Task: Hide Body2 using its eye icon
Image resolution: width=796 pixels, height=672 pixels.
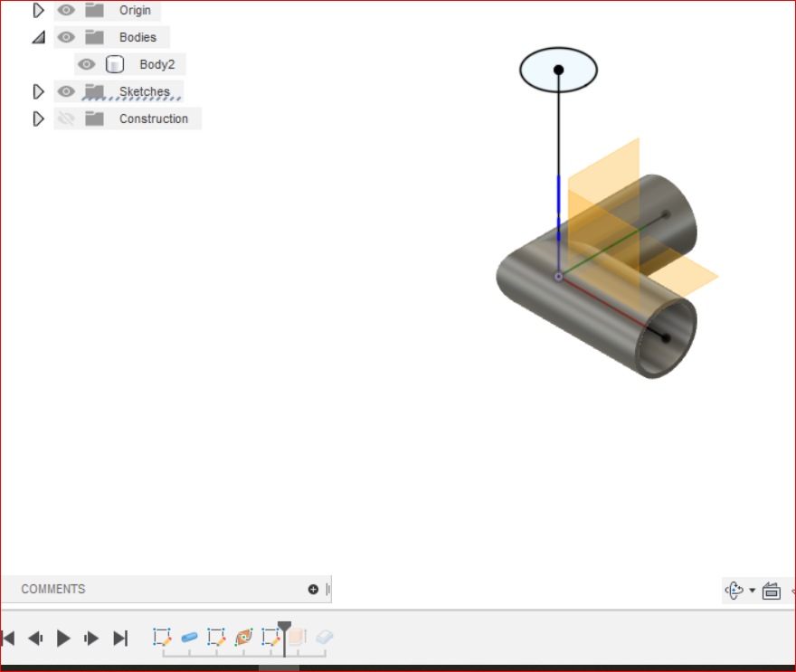Action: (86, 64)
